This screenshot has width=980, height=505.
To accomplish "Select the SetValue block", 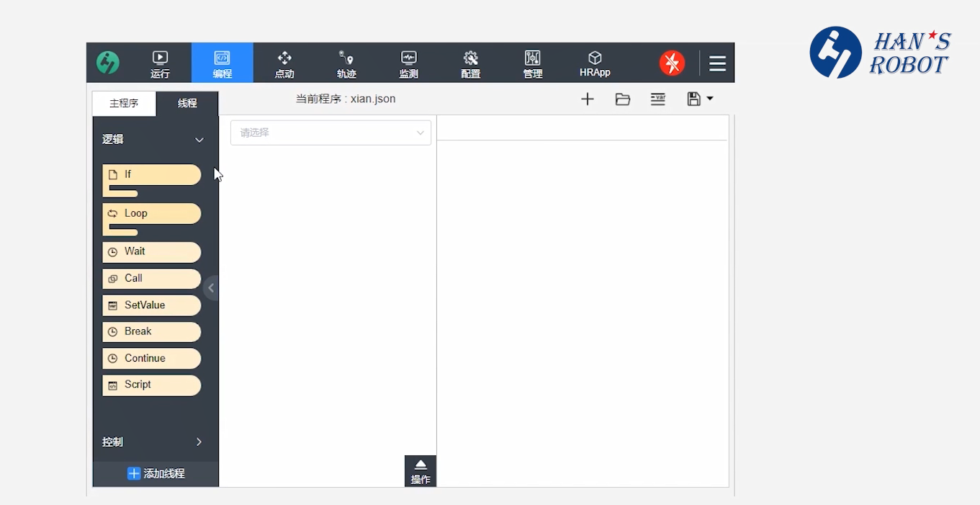I will click(151, 305).
